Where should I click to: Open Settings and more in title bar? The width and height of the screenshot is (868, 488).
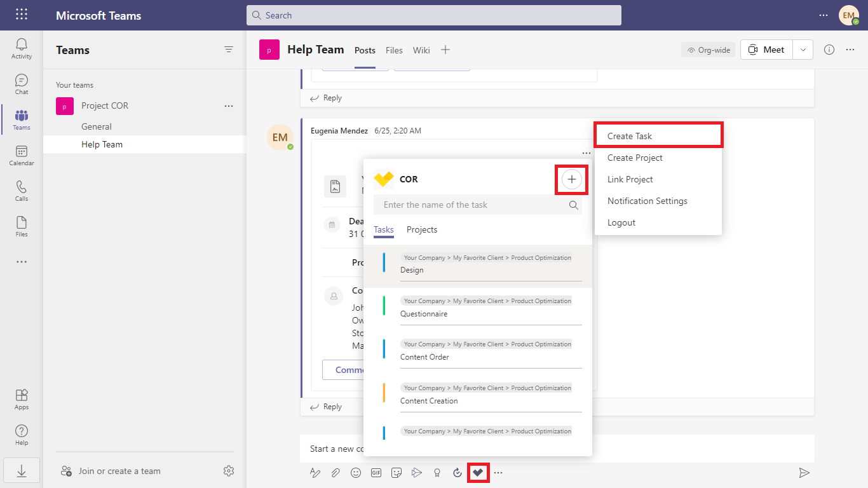(824, 15)
